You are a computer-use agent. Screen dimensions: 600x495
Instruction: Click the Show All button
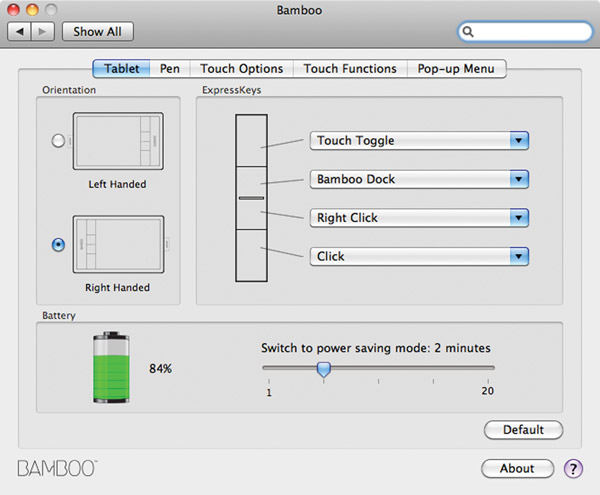tap(98, 31)
